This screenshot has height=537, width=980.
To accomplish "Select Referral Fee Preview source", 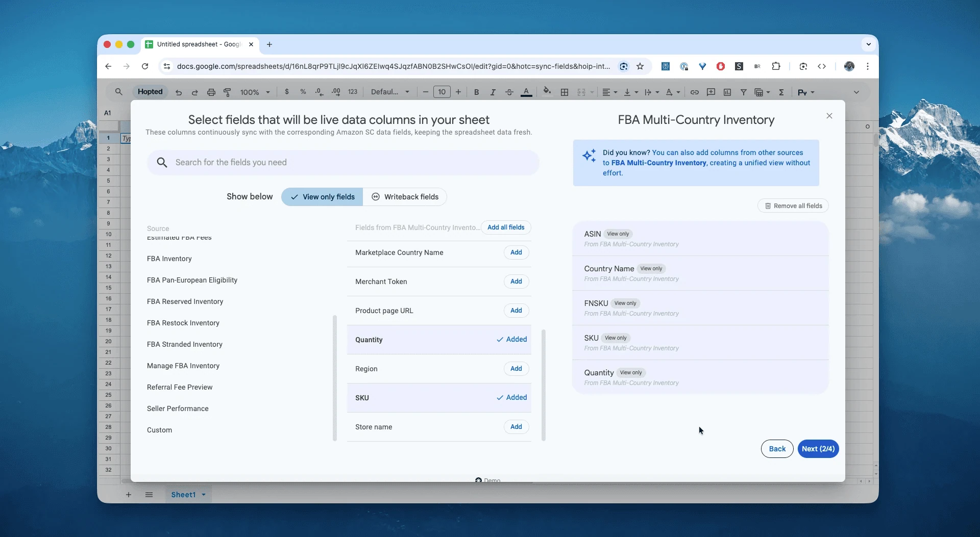I will 180,387.
